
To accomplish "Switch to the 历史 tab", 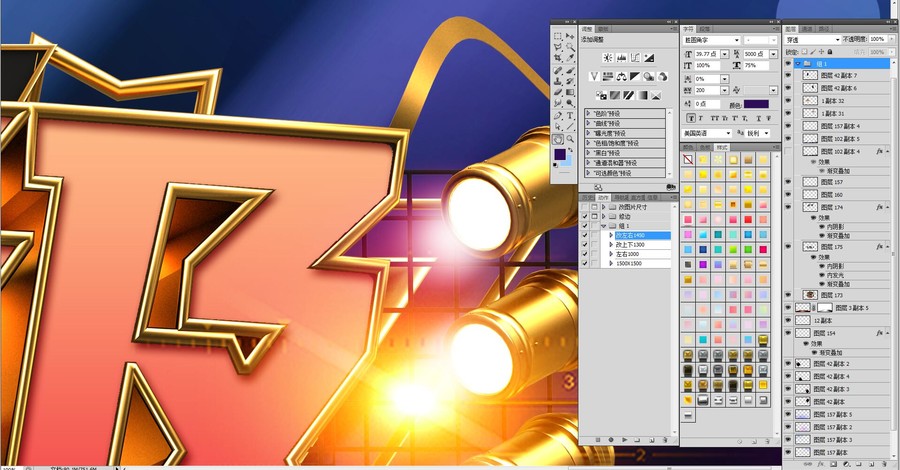I will pos(588,198).
